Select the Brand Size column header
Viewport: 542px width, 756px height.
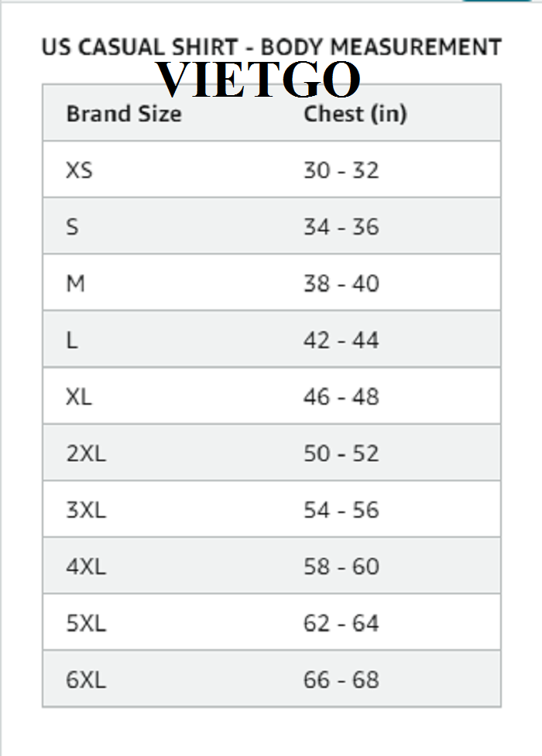[124, 114]
